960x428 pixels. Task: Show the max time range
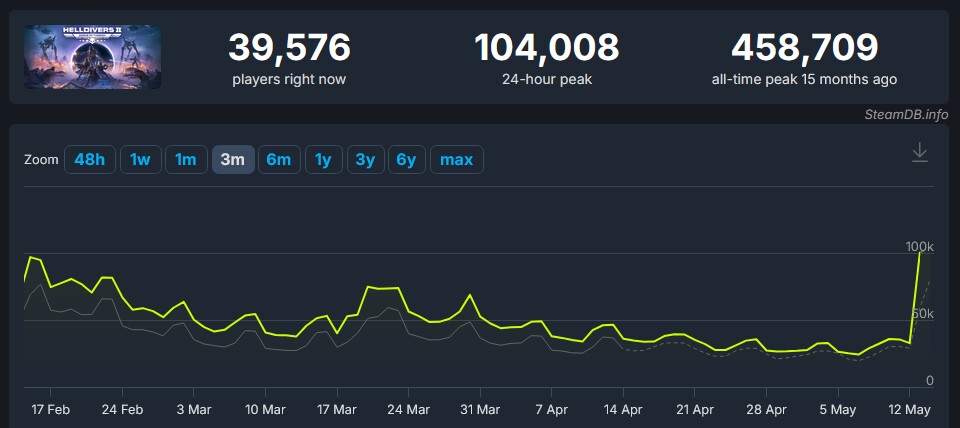pos(457,160)
